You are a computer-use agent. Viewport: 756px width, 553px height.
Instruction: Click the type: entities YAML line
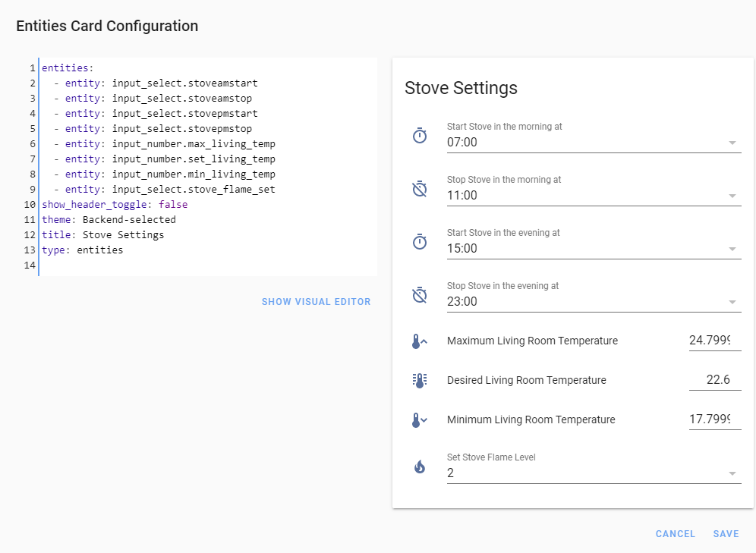click(83, 250)
